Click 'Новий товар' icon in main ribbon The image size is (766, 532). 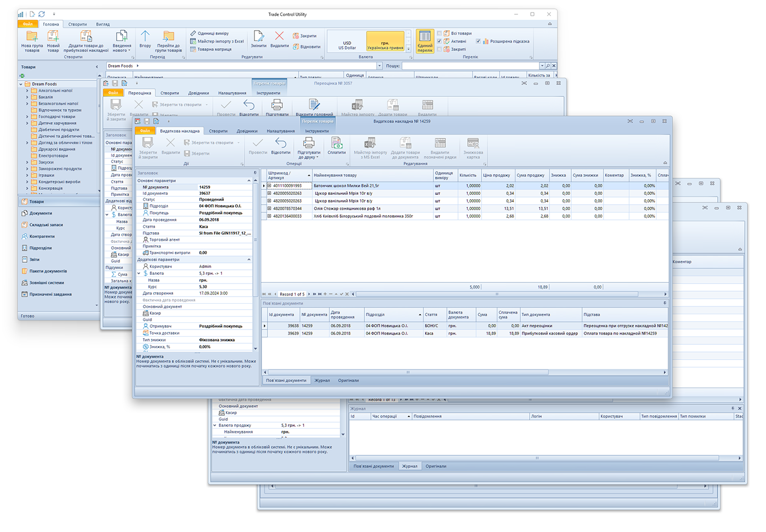[53, 37]
